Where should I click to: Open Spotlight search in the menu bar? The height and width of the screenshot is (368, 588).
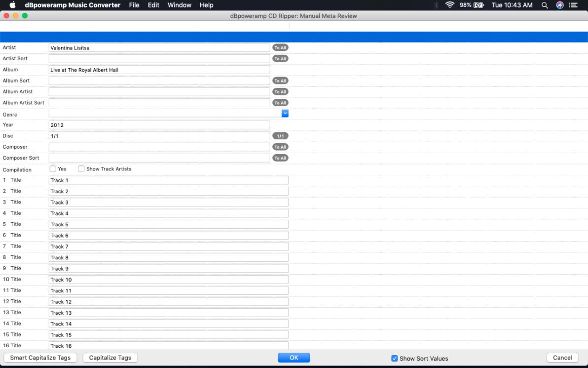click(545, 5)
